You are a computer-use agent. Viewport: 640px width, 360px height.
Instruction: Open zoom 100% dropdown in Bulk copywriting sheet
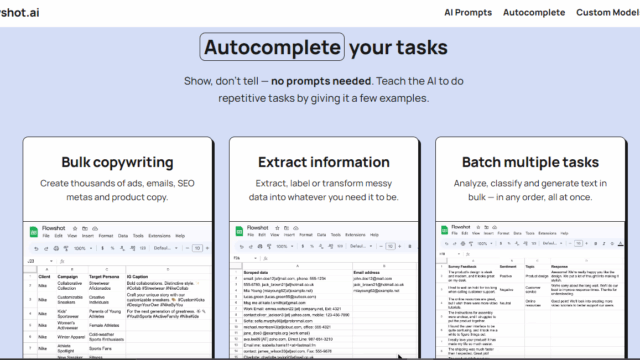84,248
